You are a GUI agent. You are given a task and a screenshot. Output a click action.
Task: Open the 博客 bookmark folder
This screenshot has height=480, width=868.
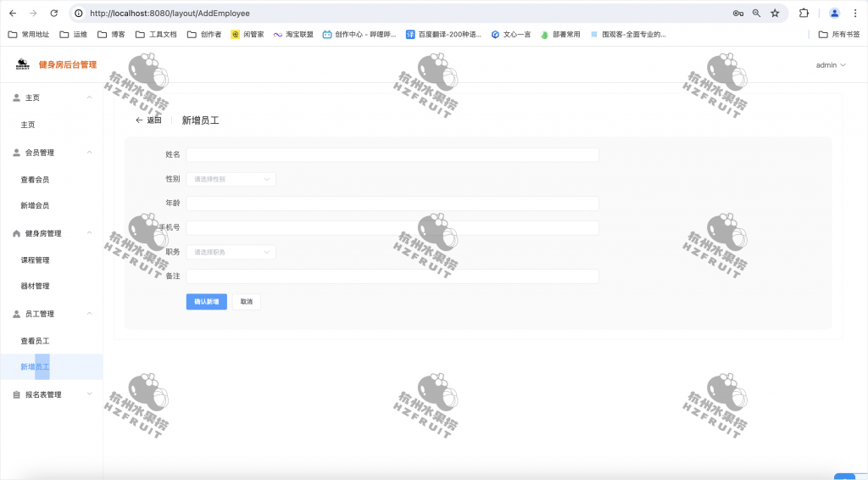(111, 34)
